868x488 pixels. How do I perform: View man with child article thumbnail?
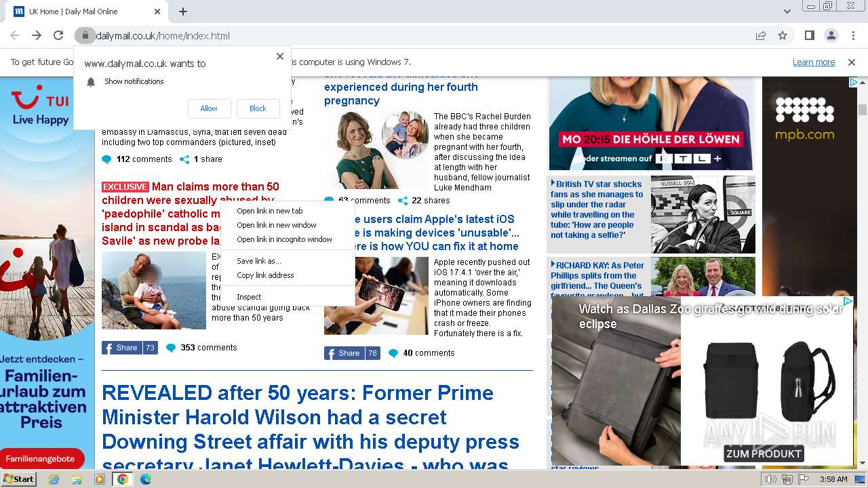[154, 291]
